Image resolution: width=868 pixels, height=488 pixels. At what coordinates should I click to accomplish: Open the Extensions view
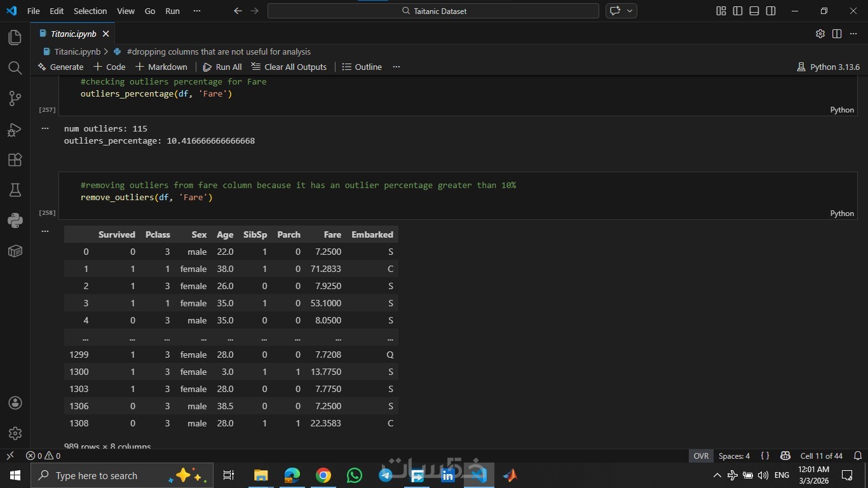[x=15, y=160]
